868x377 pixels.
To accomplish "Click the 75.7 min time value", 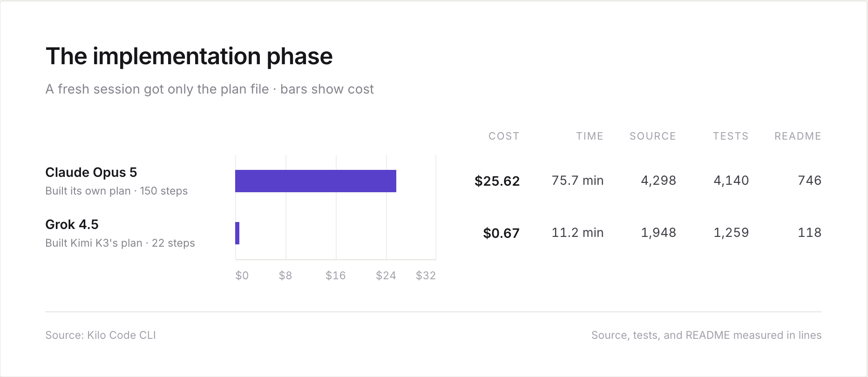I will pos(577,181).
